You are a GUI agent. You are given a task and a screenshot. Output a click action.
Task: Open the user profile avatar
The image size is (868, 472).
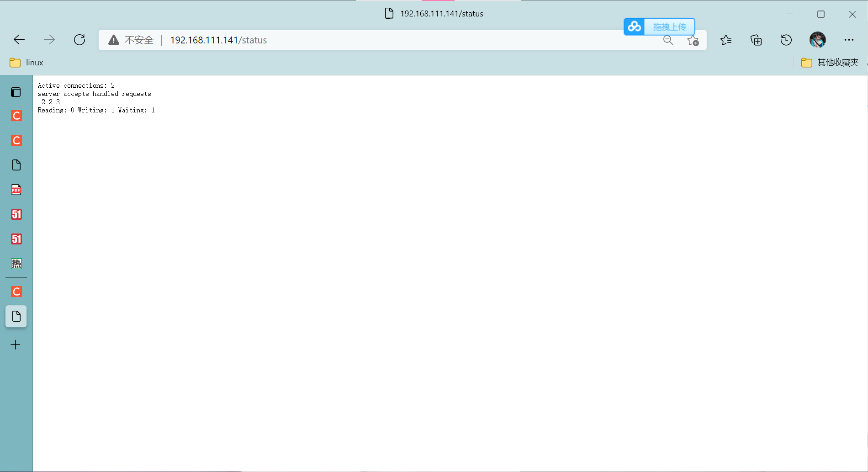pos(818,40)
